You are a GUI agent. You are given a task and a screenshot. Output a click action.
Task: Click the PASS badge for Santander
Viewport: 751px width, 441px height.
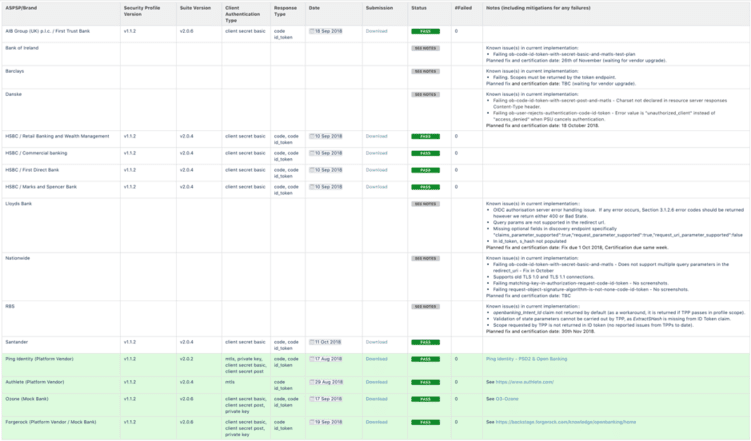click(425, 342)
